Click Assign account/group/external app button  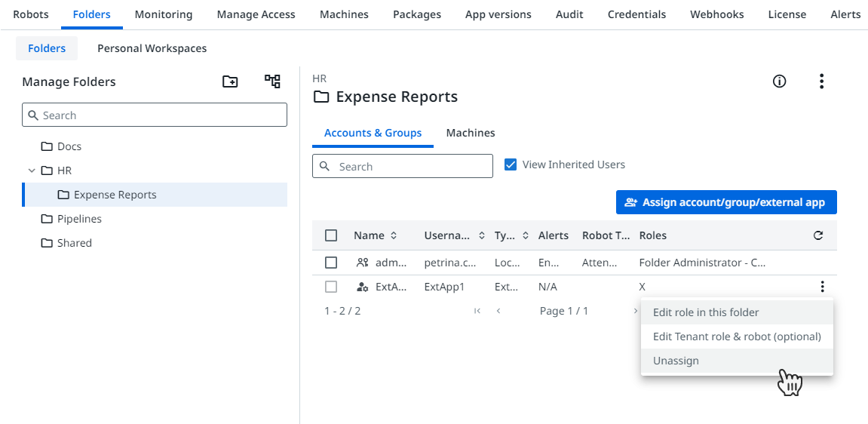click(726, 202)
